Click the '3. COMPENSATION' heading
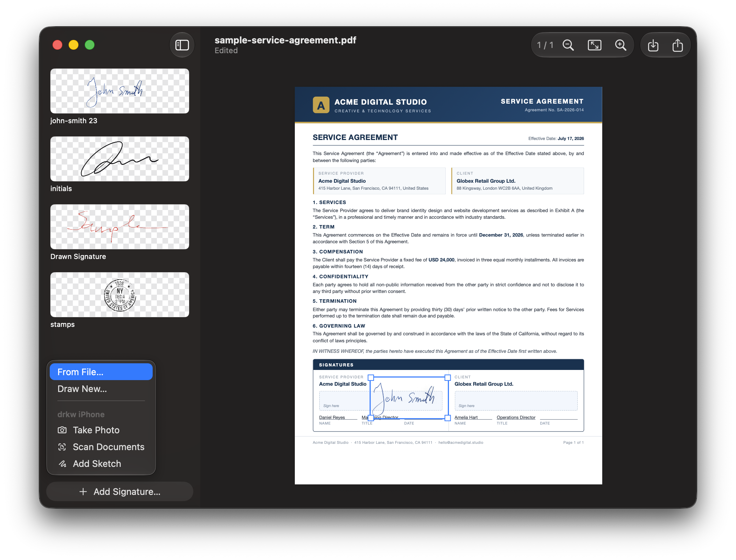Screen dimensions: 736x560 338,252
